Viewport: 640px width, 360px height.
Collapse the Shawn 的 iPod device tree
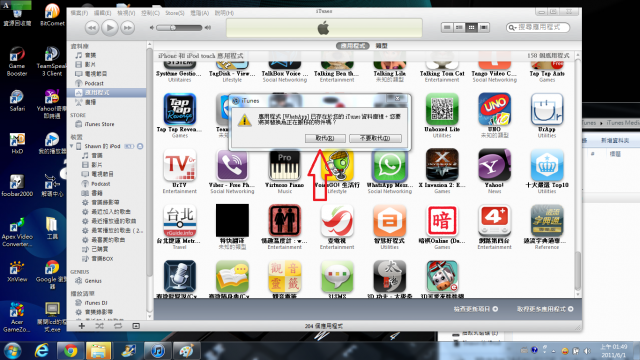pyautogui.click(x=72, y=146)
